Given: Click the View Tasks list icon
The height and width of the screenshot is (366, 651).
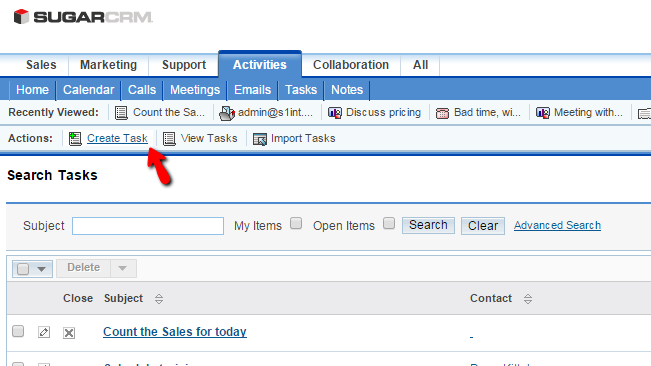Looking at the screenshot, I should [169, 139].
